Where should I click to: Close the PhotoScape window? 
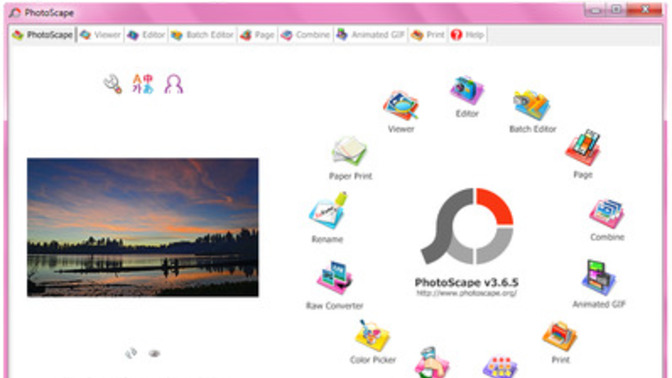pos(645,10)
